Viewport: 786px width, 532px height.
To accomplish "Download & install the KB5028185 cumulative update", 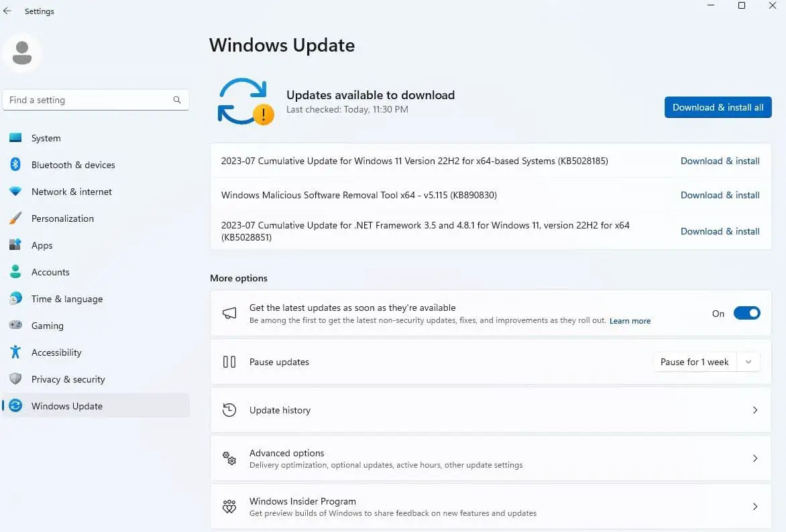I will click(720, 161).
